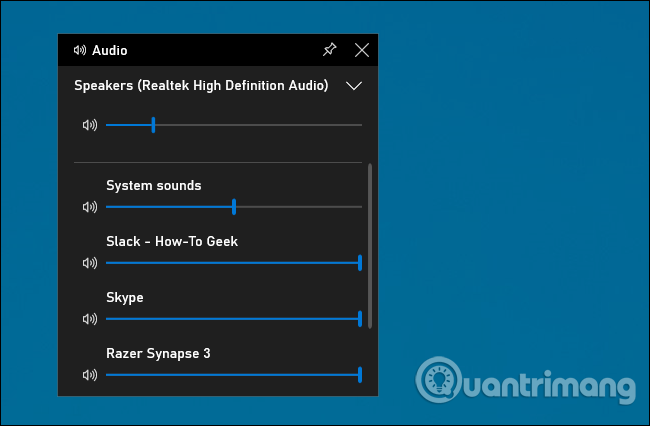Close the Audio widget
650x426 pixels.
coord(362,50)
